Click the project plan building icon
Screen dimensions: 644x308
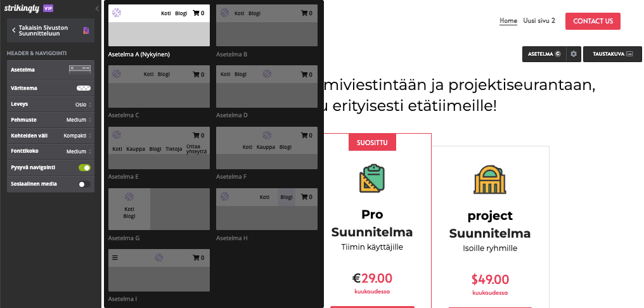pyautogui.click(x=490, y=180)
